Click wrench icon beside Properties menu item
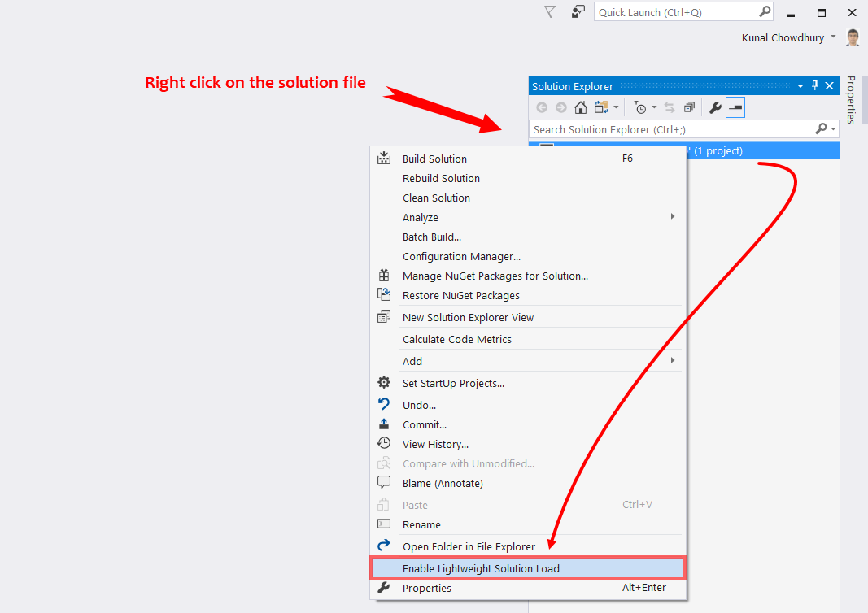This screenshot has height=613, width=868. tap(384, 588)
